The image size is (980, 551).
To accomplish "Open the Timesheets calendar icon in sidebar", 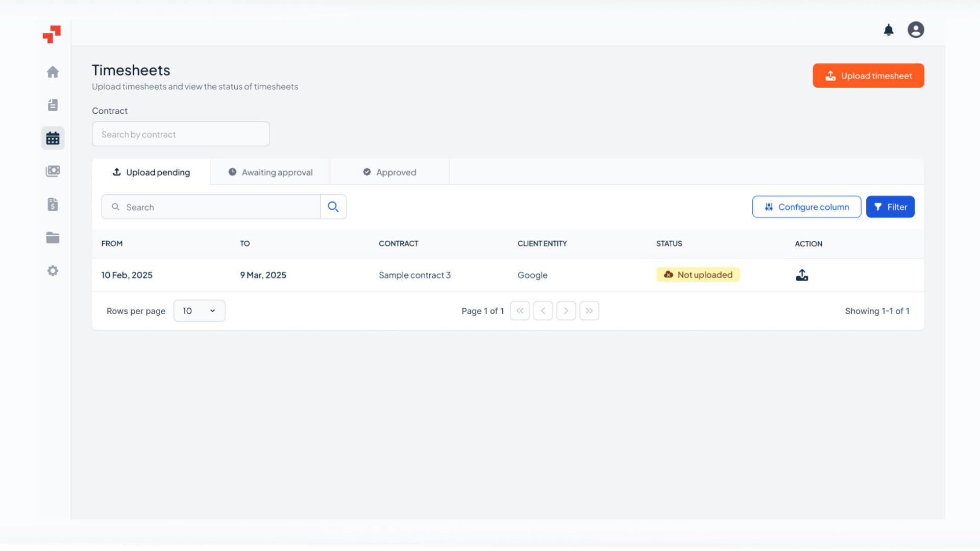I will tap(53, 138).
